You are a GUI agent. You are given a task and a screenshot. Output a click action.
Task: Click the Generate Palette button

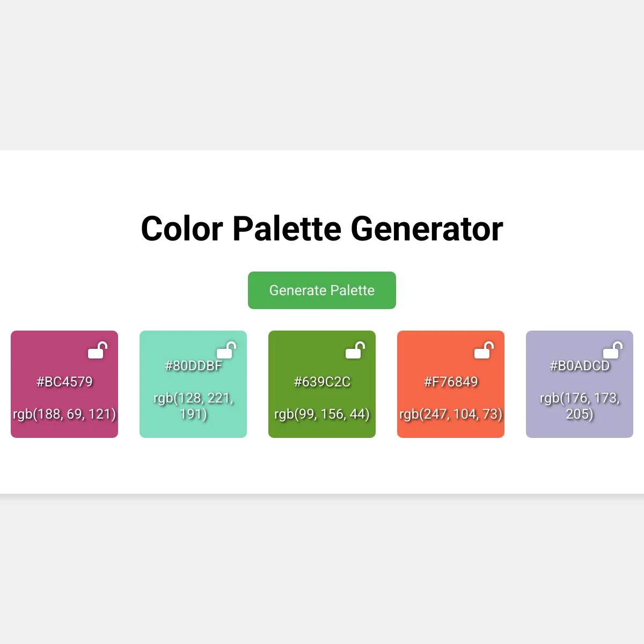322,290
